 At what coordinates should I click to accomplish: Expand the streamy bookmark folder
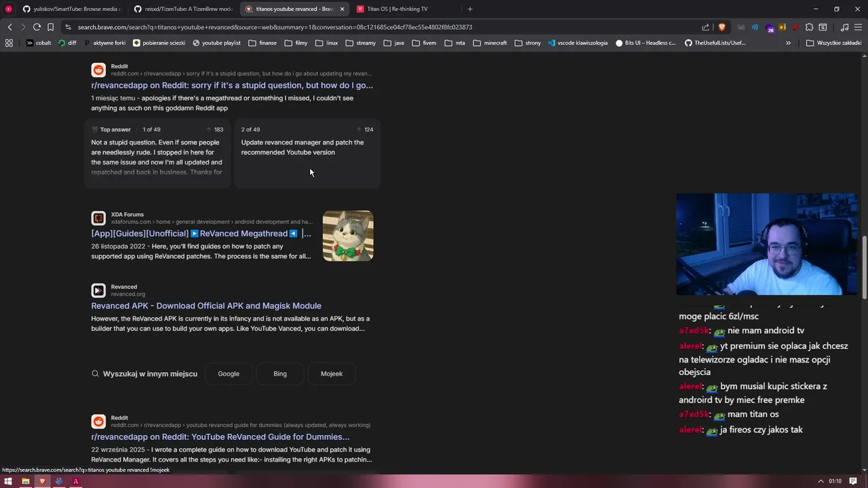[x=360, y=43]
